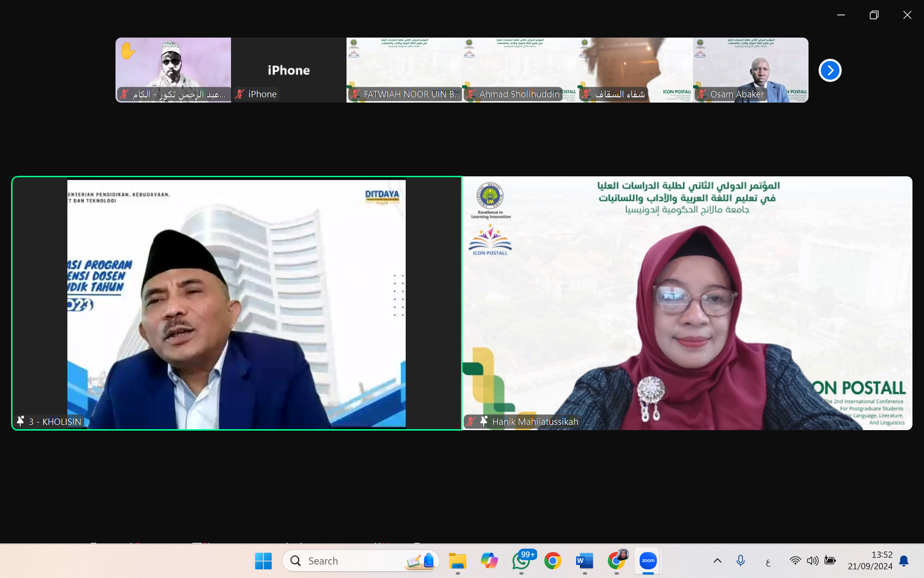Screen dimensions: 924x578
Task: Click pin icon beside Hanik Mahliatussikah name
Action: [x=484, y=421]
